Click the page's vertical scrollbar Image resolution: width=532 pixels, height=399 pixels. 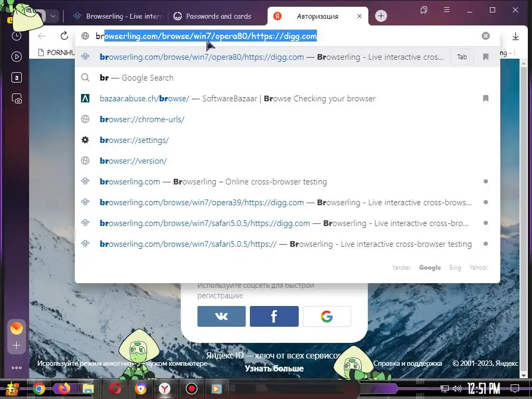(523, 220)
